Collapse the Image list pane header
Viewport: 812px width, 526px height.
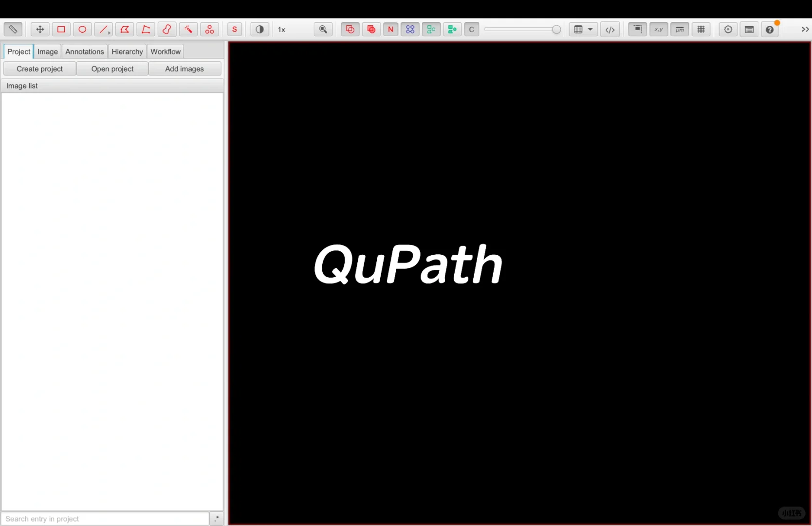coord(112,86)
